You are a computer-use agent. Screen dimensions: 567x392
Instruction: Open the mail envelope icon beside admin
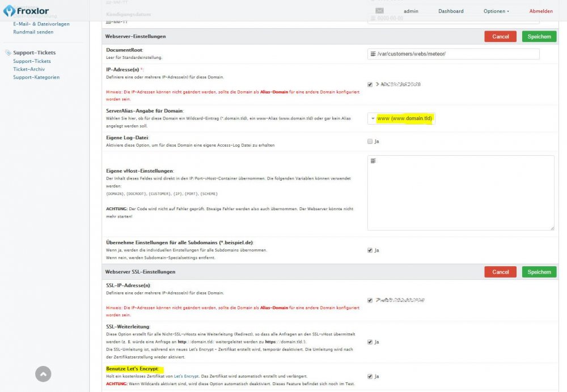click(379, 11)
